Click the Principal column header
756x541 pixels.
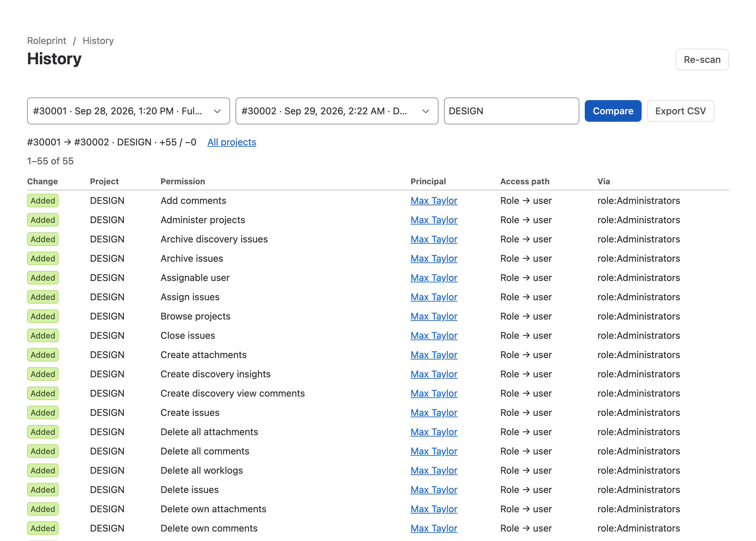428,181
